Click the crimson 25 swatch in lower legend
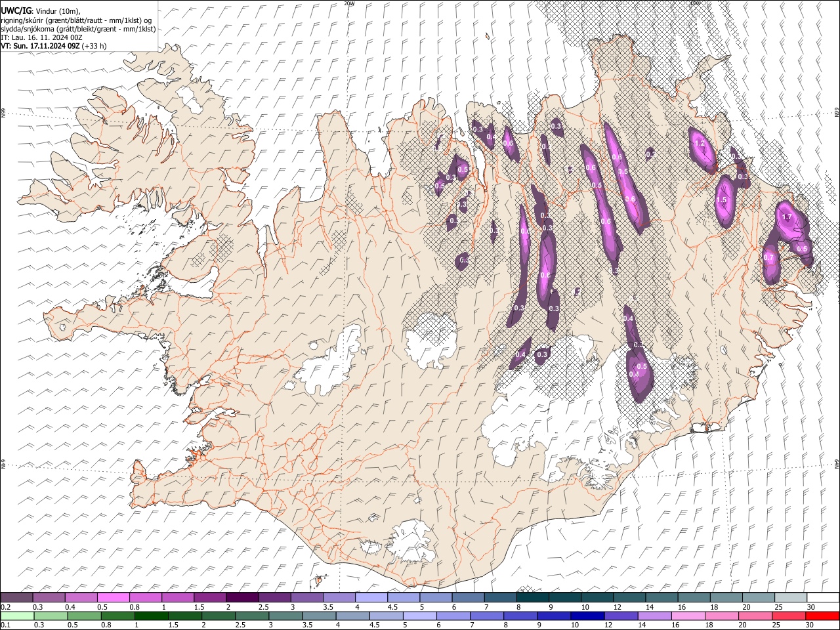Screen dimensions: 840x630 click(x=788, y=616)
